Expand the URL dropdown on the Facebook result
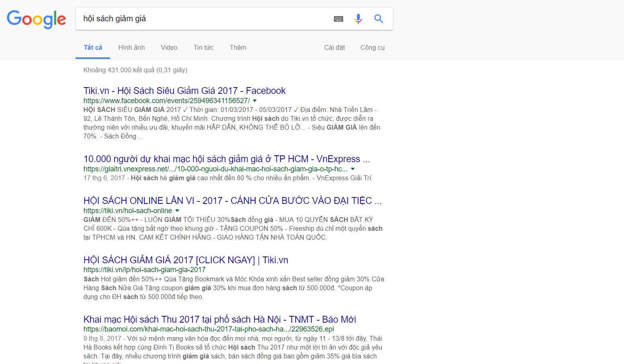This screenshot has width=624, height=364. (x=255, y=101)
